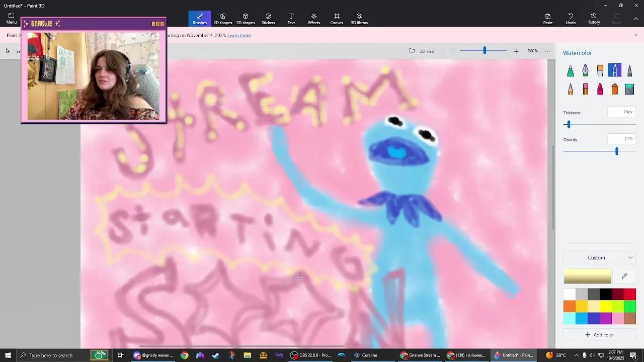Open the Stickers tab
Viewport: 644px width, 362px height.
(268, 19)
